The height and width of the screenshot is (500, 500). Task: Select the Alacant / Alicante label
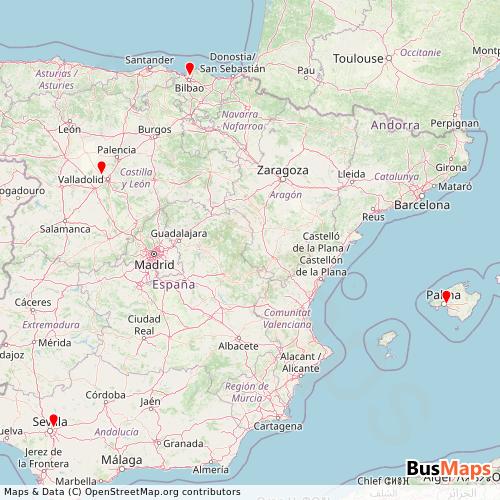click(301, 363)
